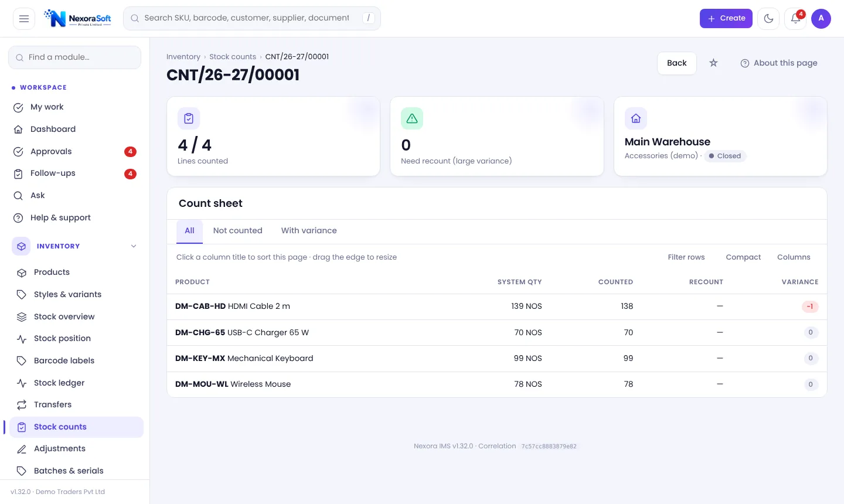The height and width of the screenshot is (504, 844).
Task: Click the Back button
Action: tap(677, 63)
